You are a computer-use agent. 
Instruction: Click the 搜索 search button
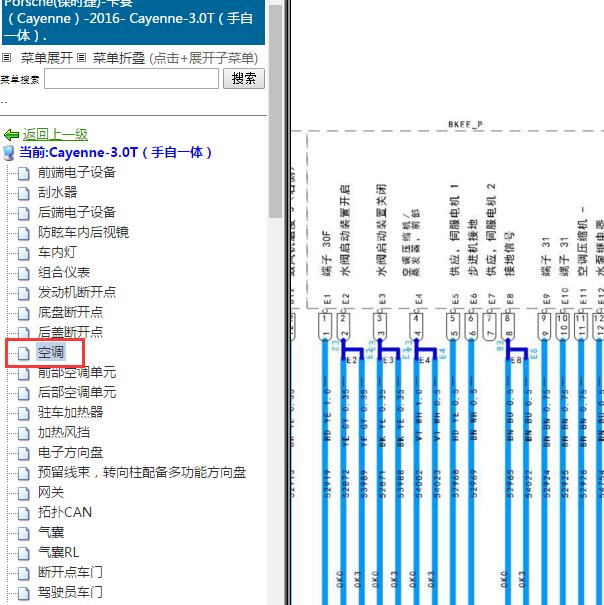pos(244,79)
